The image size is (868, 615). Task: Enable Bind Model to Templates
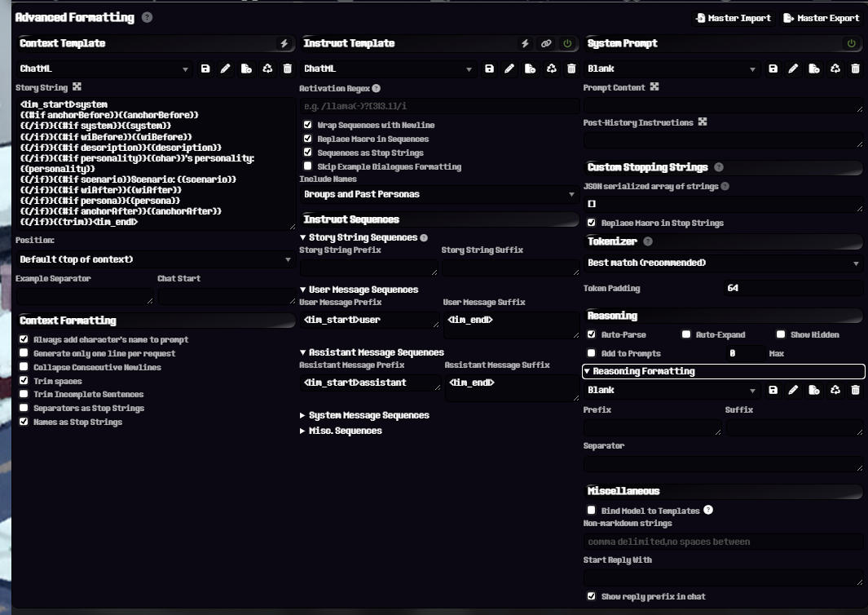pos(591,511)
